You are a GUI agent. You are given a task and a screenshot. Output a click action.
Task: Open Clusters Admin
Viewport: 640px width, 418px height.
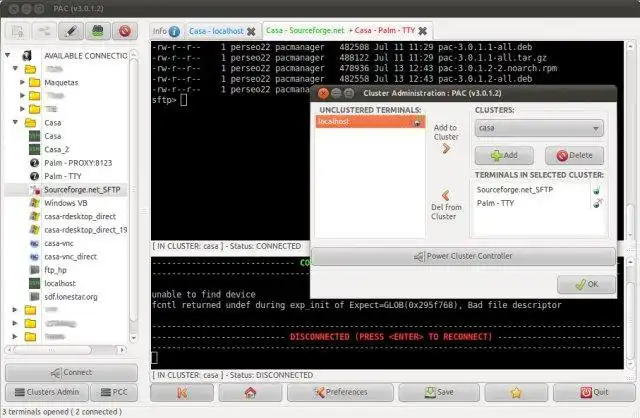47,392
